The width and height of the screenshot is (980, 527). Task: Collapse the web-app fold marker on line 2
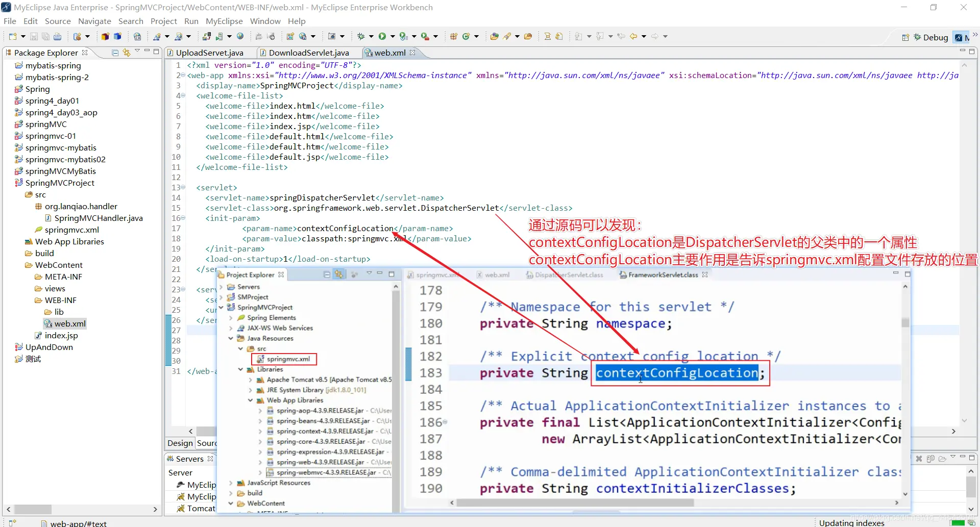pos(183,76)
